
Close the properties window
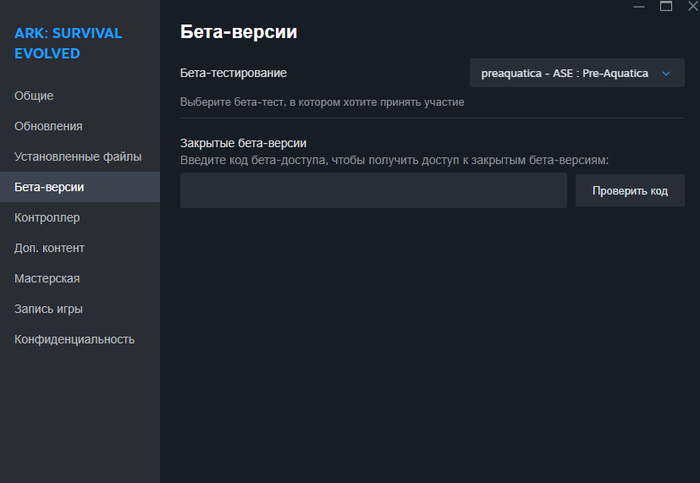point(692,6)
